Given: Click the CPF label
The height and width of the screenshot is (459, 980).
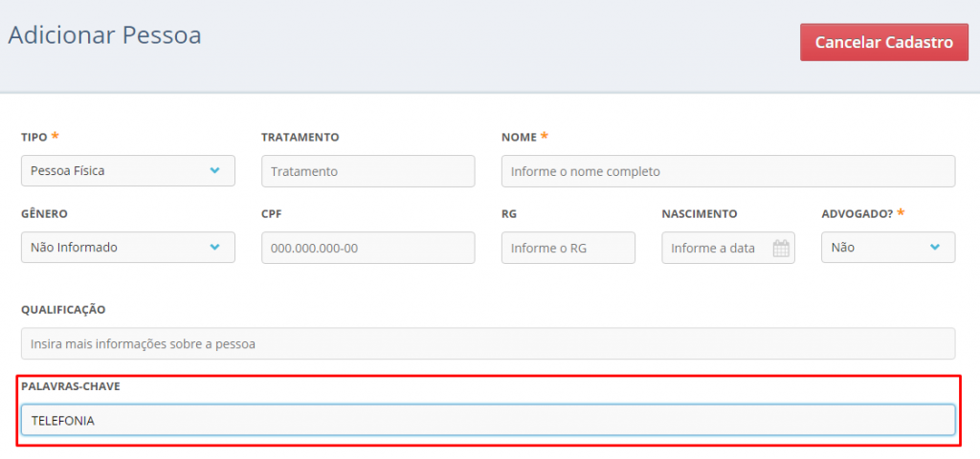Looking at the screenshot, I should [x=272, y=214].
